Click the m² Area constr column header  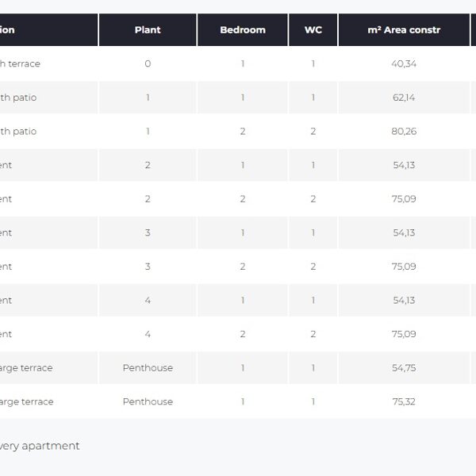pos(404,30)
